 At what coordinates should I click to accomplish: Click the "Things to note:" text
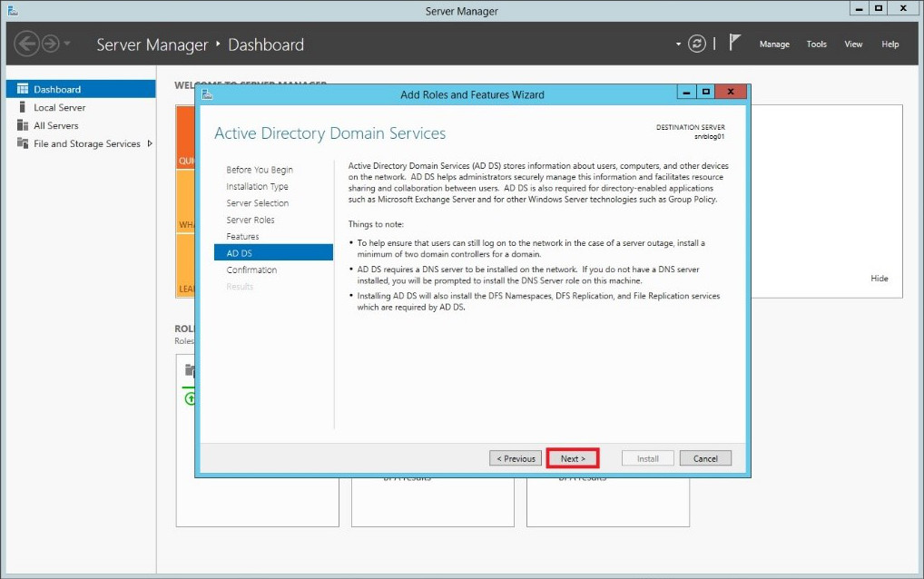point(376,224)
